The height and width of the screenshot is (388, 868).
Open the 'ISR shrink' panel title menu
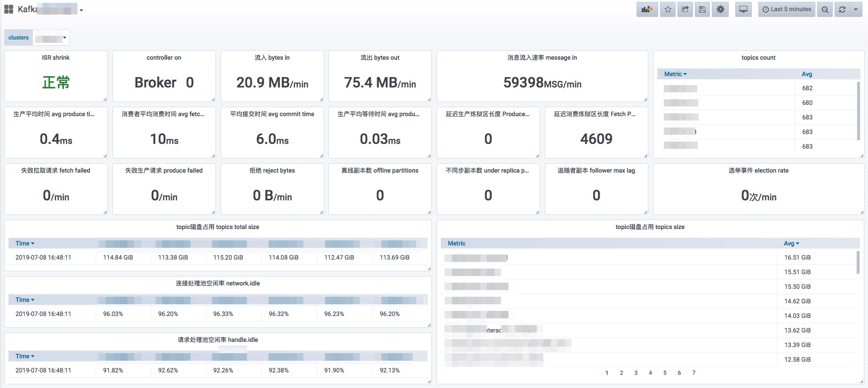tap(56, 58)
